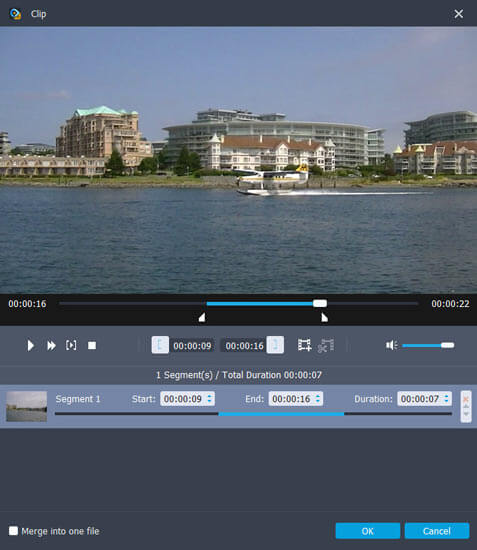Adjust Segment 1 End time stepper

[x=317, y=399]
